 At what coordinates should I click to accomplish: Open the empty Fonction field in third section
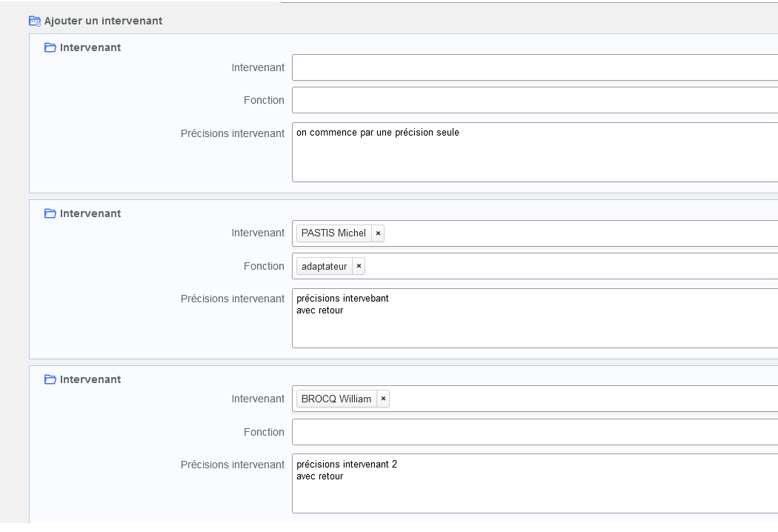pyautogui.click(x=533, y=432)
